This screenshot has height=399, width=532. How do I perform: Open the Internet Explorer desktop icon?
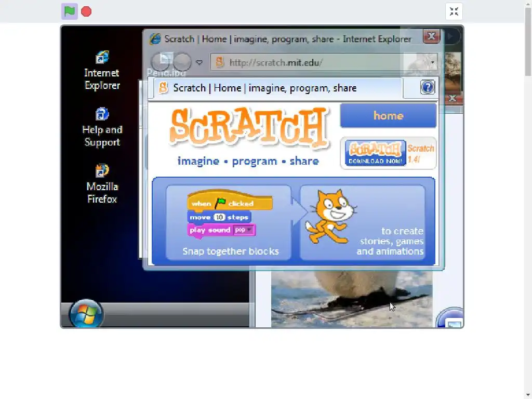point(102,70)
